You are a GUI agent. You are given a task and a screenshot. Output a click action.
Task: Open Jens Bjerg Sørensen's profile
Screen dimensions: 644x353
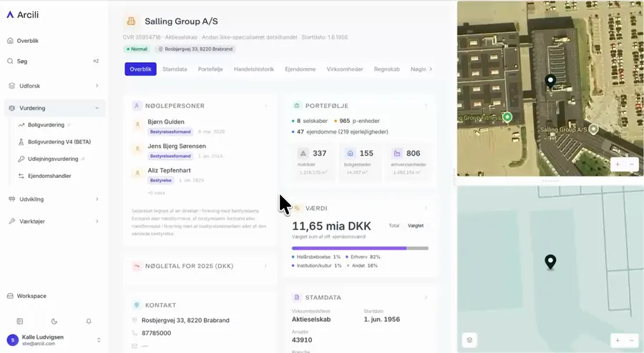point(177,146)
